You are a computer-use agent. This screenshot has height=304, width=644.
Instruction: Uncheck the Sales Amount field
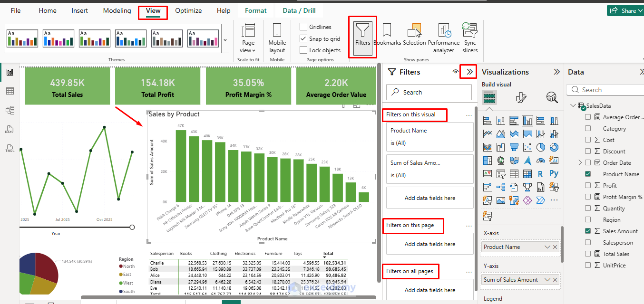point(588,231)
